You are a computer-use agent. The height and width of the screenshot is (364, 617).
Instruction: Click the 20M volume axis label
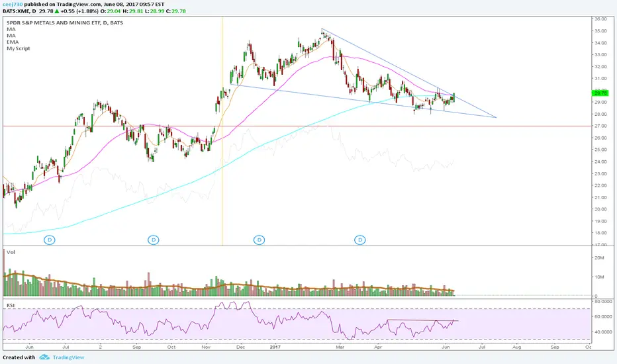click(599, 257)
